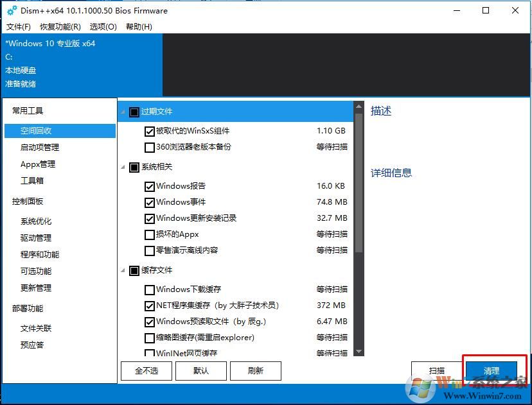The image size is (532, 405).
Task: Collapse the 系统相关 group
Action: click(x=123, y=167)
